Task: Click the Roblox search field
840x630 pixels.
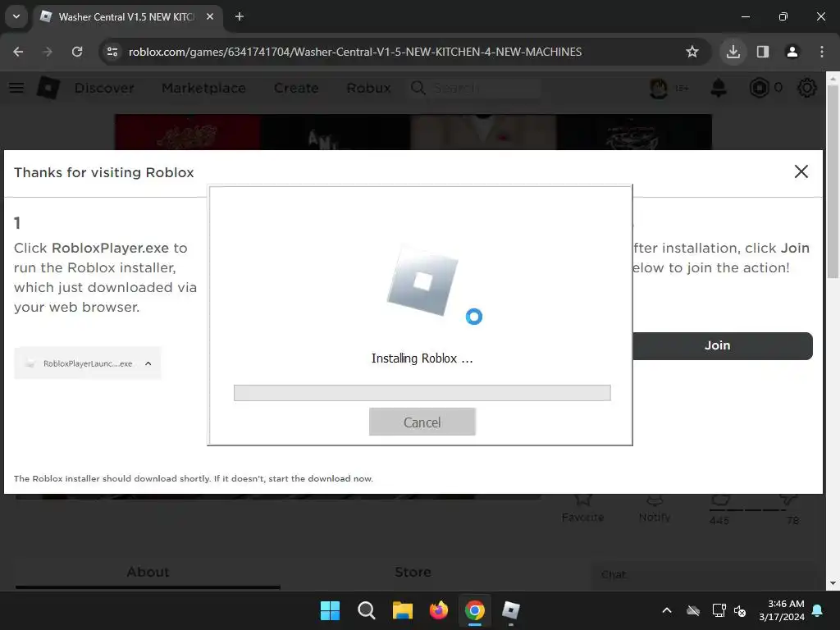Action: point(476,87)
